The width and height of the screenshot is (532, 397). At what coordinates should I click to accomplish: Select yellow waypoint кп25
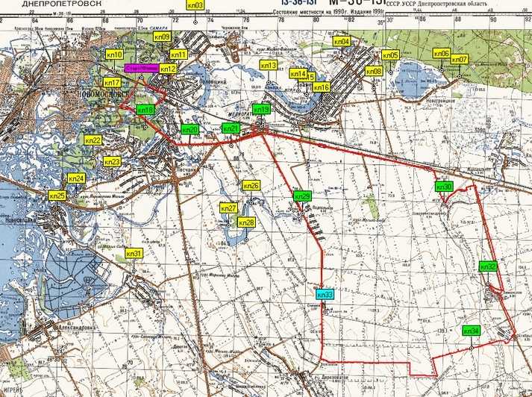point(57,196)
